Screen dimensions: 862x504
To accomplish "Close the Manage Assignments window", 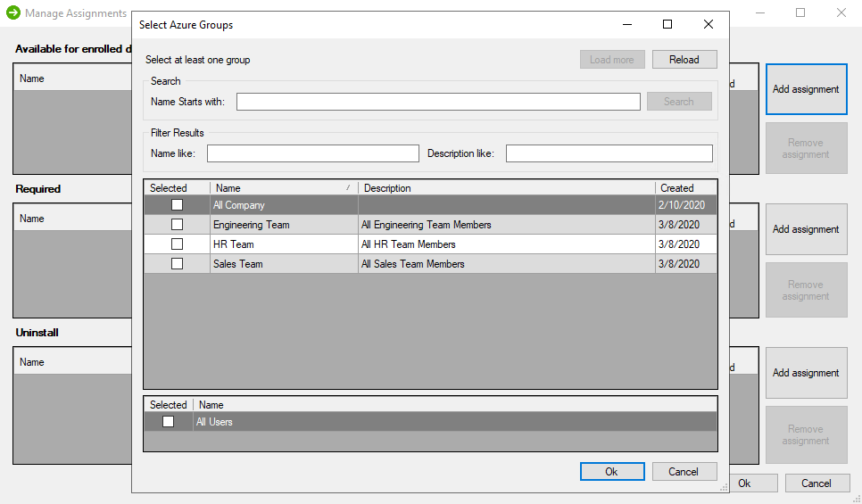I will (x=841, y=12).
